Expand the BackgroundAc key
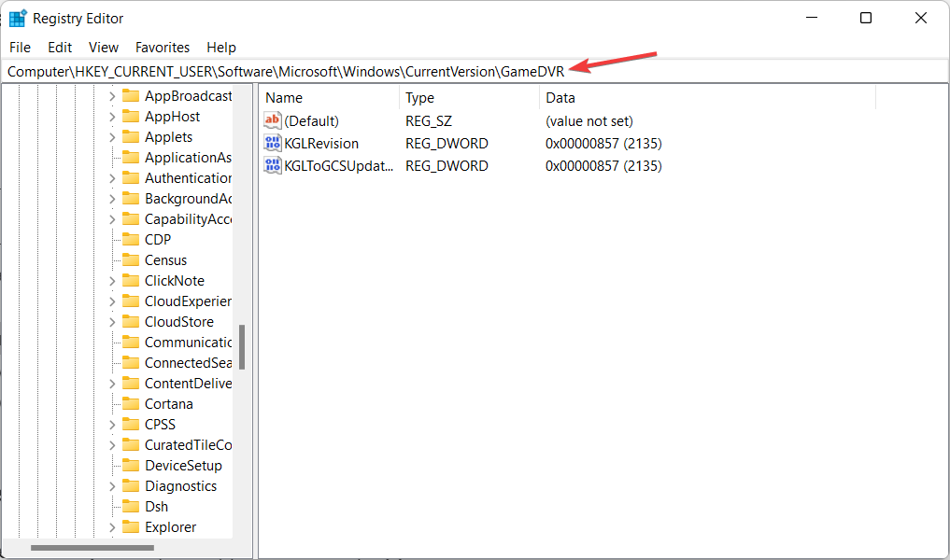The width and height of the screenshot is (950, 560). 112,199
